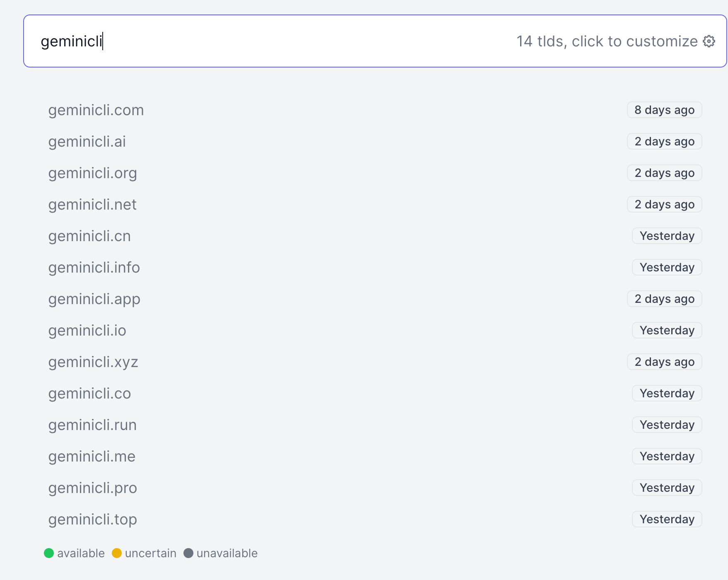Screen dimensions: 728x580
Task: Open the '14 tlds, click to customize' option
Action: 607,41
